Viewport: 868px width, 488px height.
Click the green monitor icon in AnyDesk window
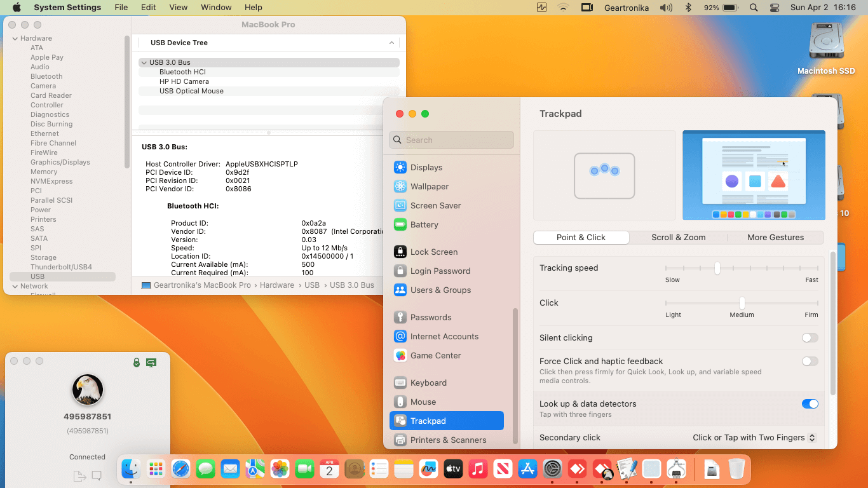pos(151,362)
